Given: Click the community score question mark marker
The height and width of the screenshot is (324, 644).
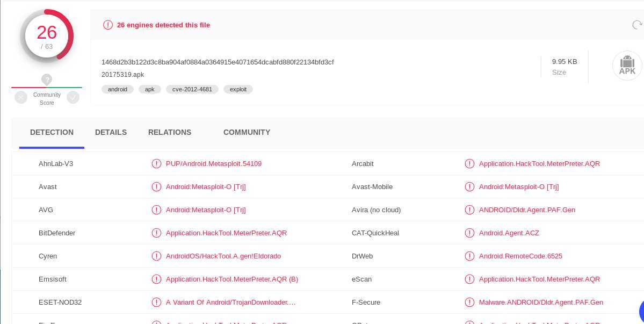Looking at the screenshot, I should click(x=47, y=80).
